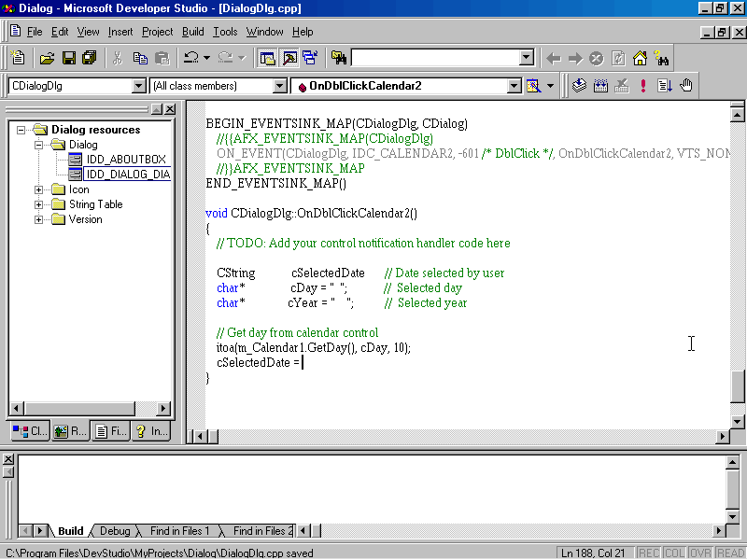
Task: Expand the String Table folder node
Action: [38, 204]
